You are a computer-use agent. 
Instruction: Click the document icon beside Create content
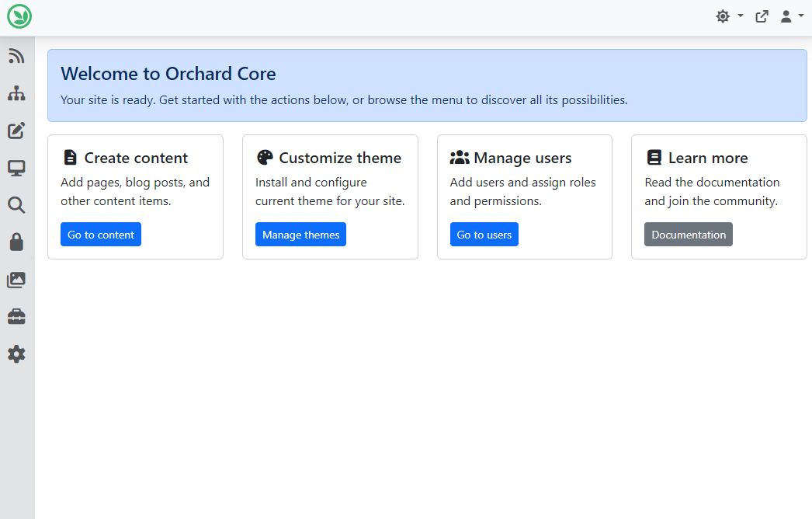coord(70,157)
